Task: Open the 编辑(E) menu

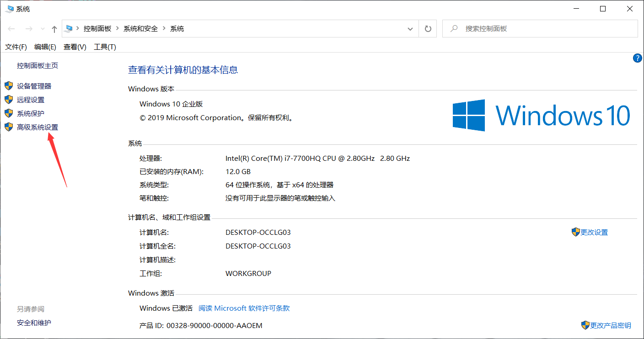Action: pos(45,47)
